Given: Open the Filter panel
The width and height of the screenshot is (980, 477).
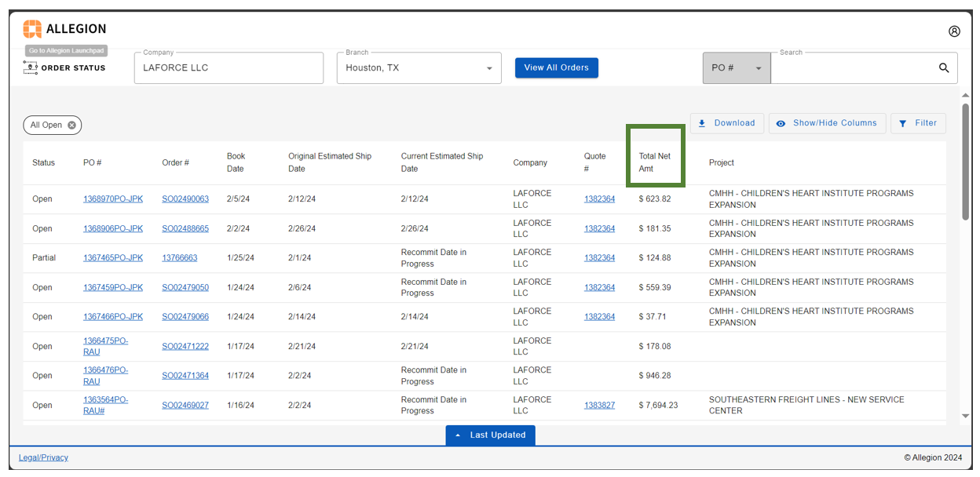Looking at the screenshot, I should (x=918, y=123).
